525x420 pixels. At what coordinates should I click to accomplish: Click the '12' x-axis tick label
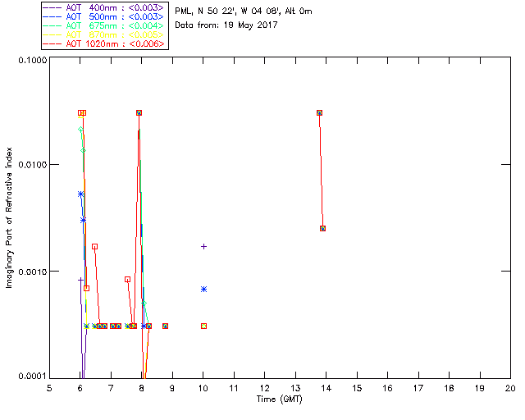click(264, 388)
